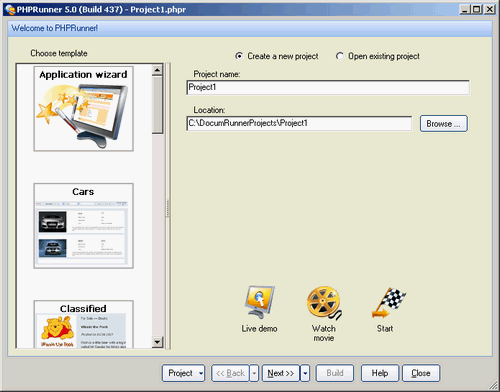Click the Build button

tap(335, 373)
